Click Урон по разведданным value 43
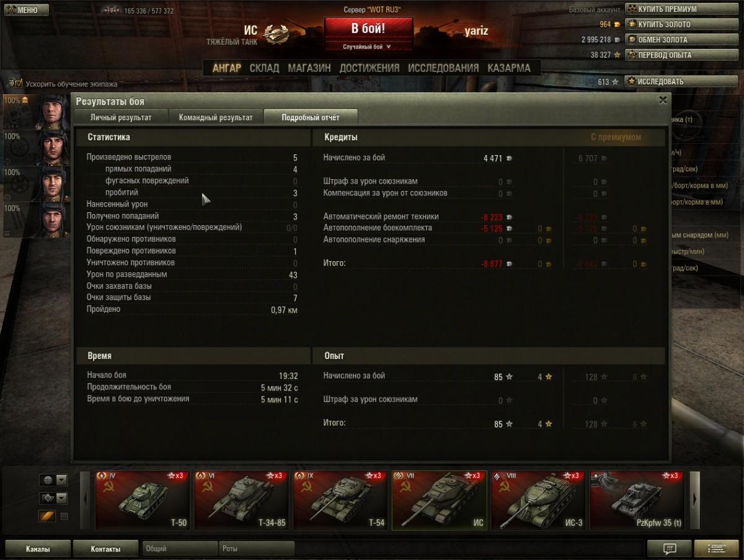 293,275
